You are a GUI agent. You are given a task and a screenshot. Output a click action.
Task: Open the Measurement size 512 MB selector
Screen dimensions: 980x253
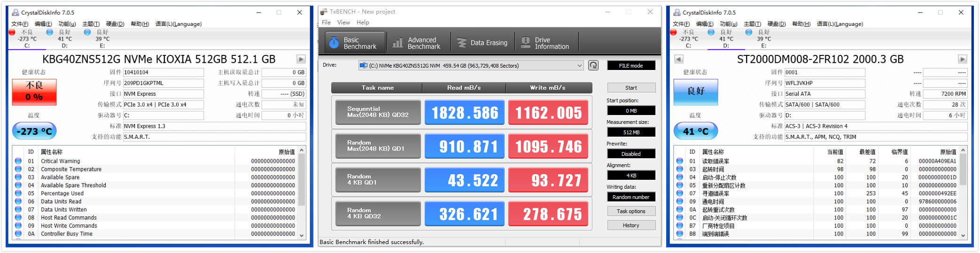coord(631,132)
